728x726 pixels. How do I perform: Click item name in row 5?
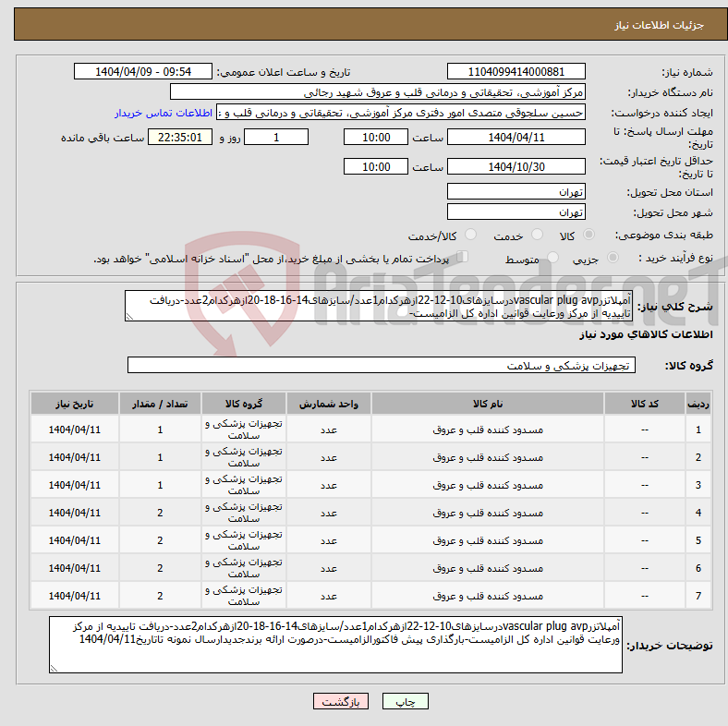coord(488,540)
